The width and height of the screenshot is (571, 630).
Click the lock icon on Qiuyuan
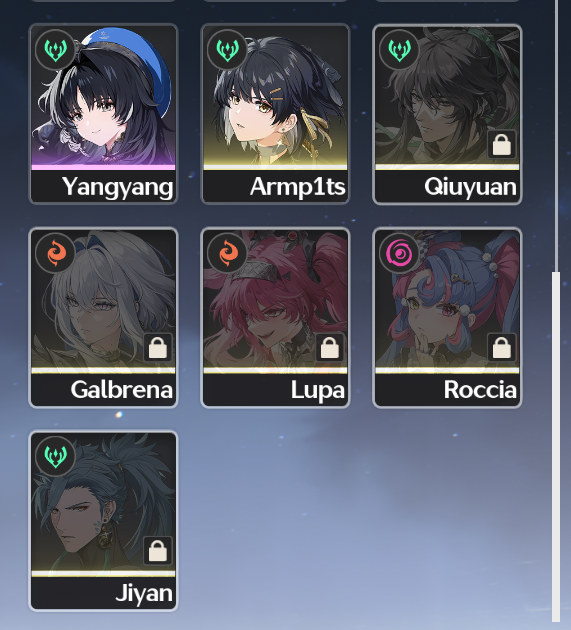pos(501,145)
